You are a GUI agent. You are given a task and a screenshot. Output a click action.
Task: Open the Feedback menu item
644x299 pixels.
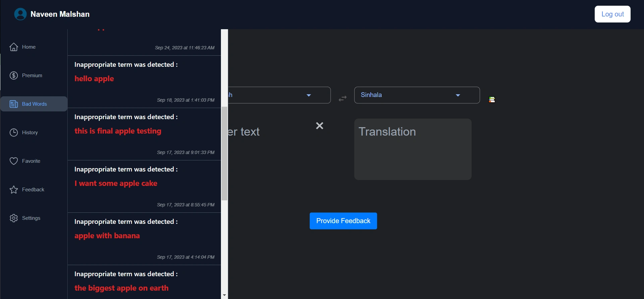pyautogui.click(x=34, y=190)
